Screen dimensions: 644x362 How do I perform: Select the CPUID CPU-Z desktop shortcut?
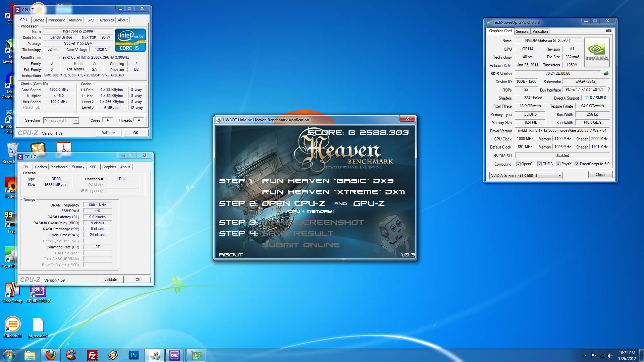tap(38, 294)
